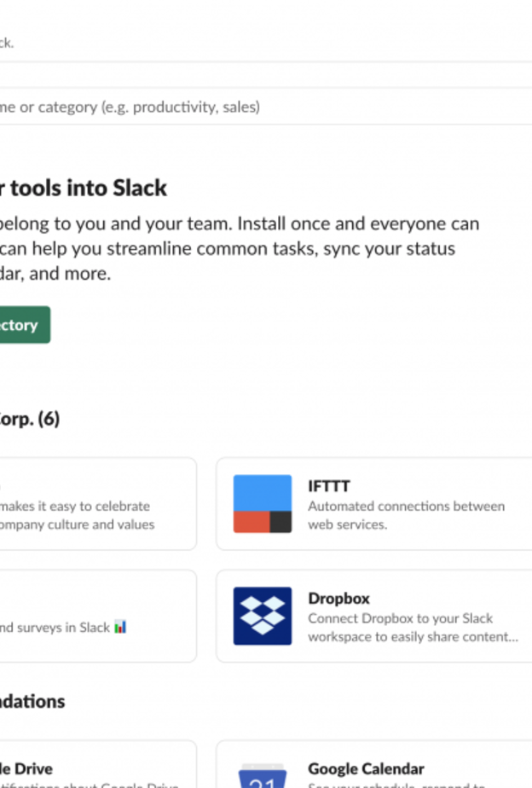Select the Dropbox app card
532x788 pixels.
pyautogui.click(x=375, y=616)
